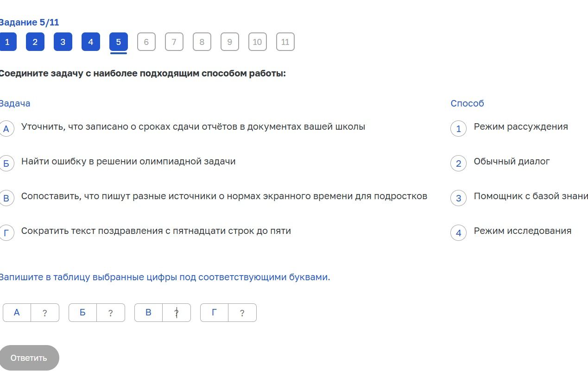Click the instruction 'Запишите в таблицу выбранные цифры'

pyautogui.click(x=164, y=277)
